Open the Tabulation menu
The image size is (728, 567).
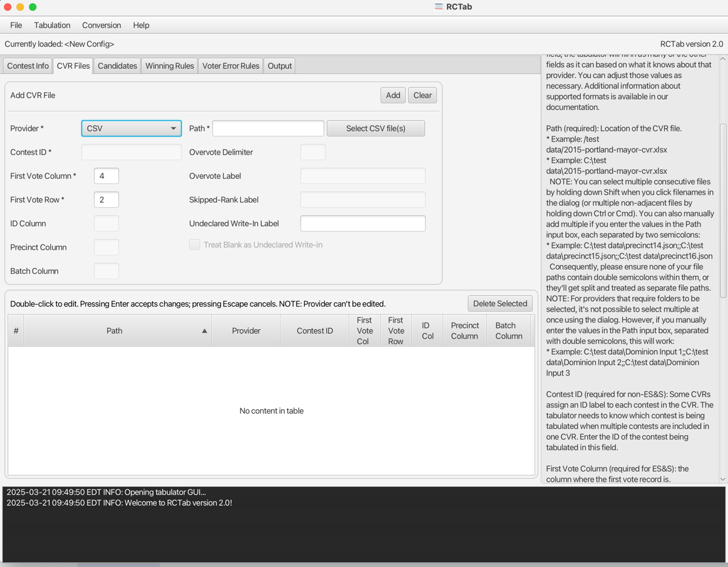(52, 25)
